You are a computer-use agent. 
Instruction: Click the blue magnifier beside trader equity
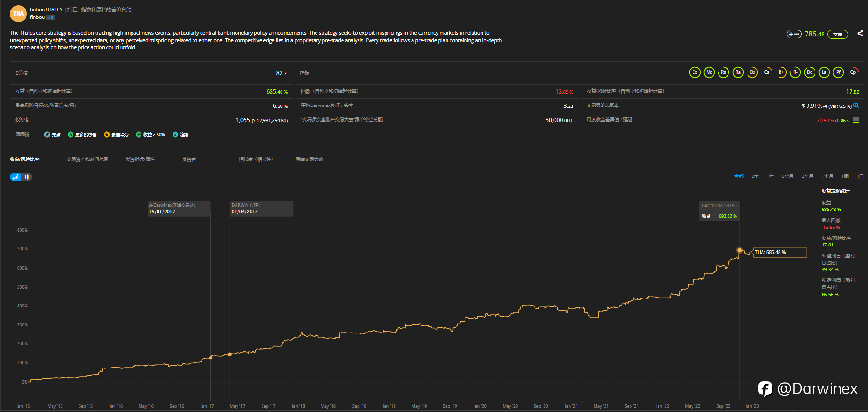856,105
